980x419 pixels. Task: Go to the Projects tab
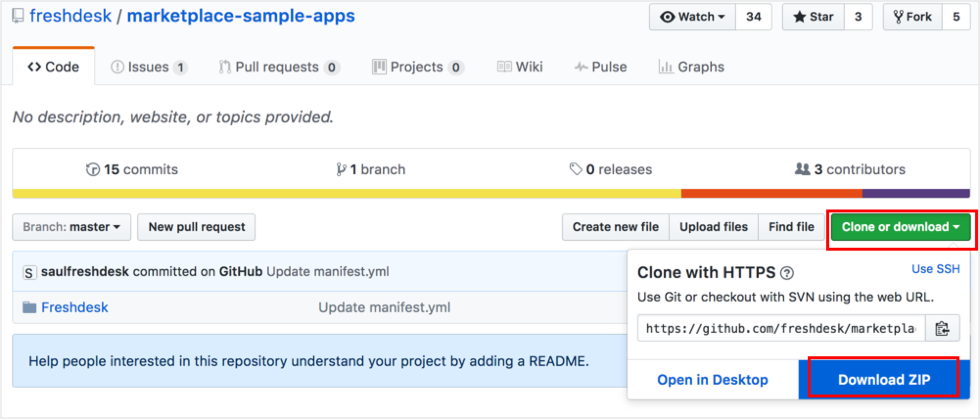tap(419, 67)
